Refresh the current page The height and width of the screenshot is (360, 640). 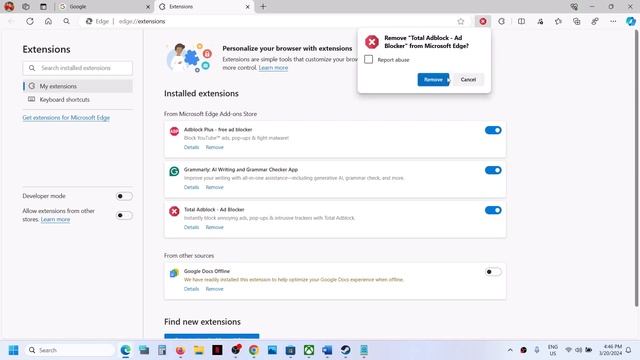[x=30, y=21]
